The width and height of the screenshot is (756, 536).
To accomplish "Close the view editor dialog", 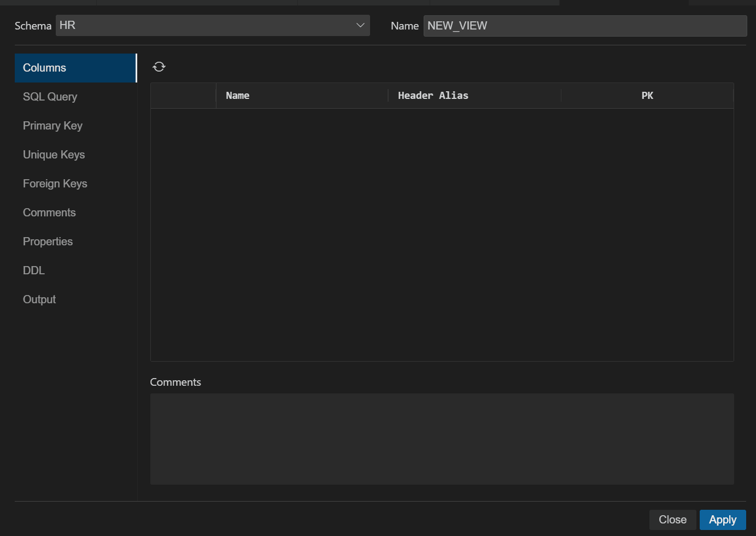I will point(672,520).
